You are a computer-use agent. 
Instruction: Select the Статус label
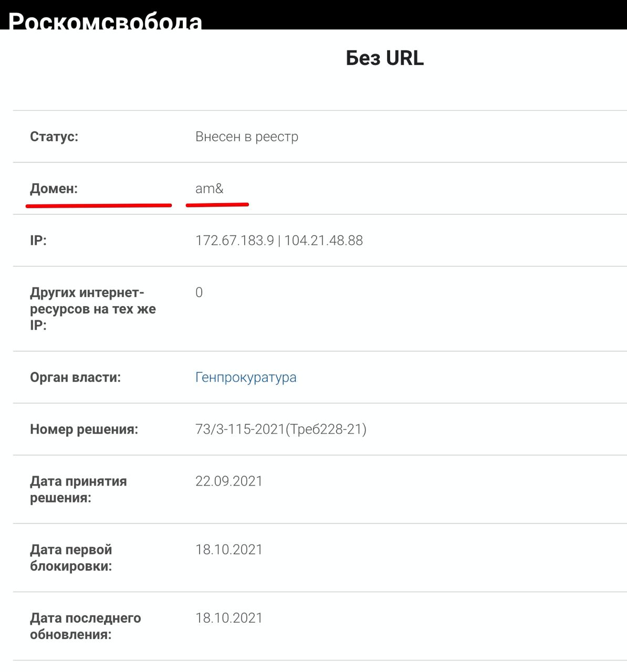coord(54,136)
